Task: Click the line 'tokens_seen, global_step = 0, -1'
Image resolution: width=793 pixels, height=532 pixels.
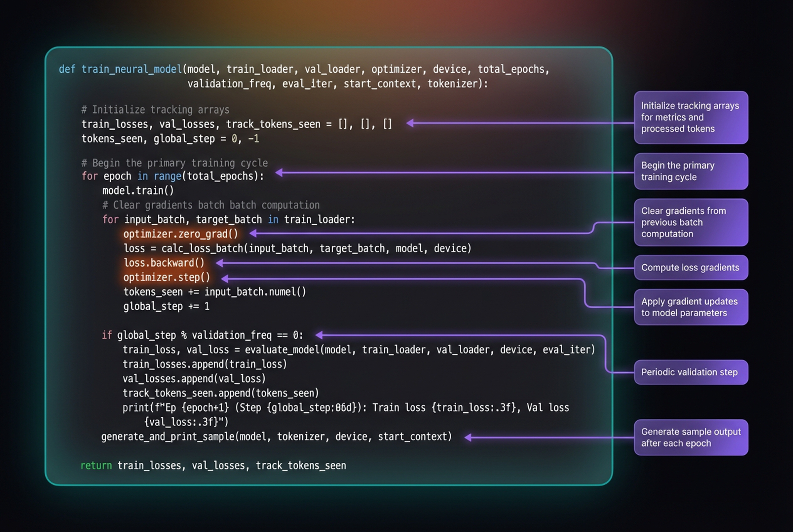Action: 170,138
